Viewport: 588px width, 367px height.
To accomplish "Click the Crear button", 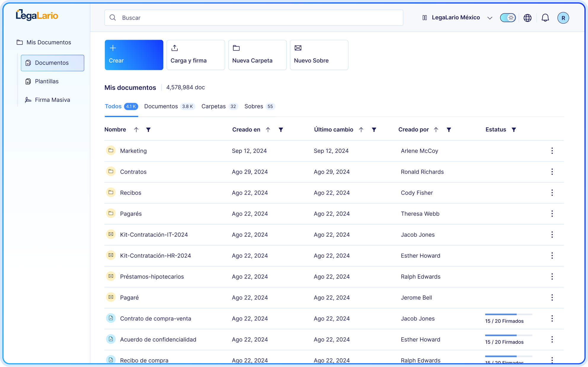I will click(x=134, y=55).
